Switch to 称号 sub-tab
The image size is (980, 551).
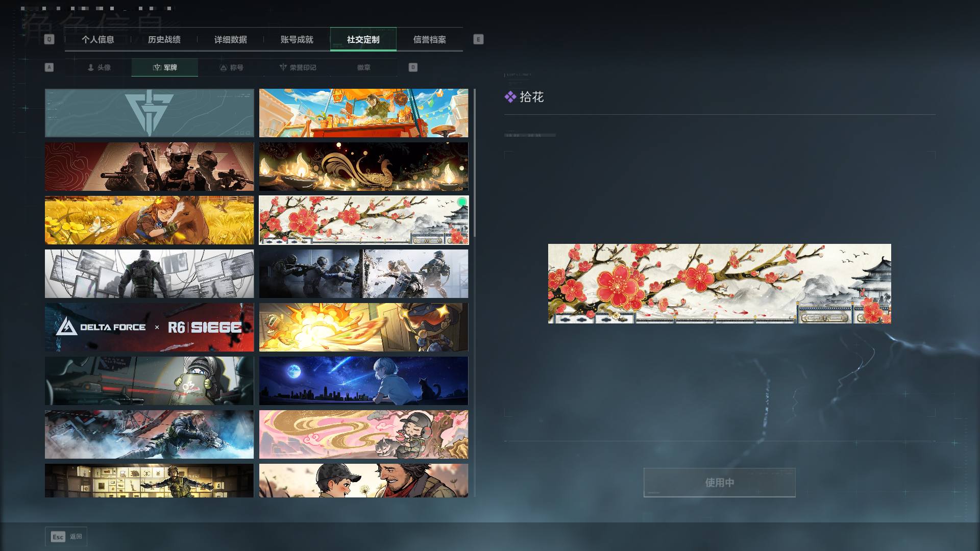point(231,67)
